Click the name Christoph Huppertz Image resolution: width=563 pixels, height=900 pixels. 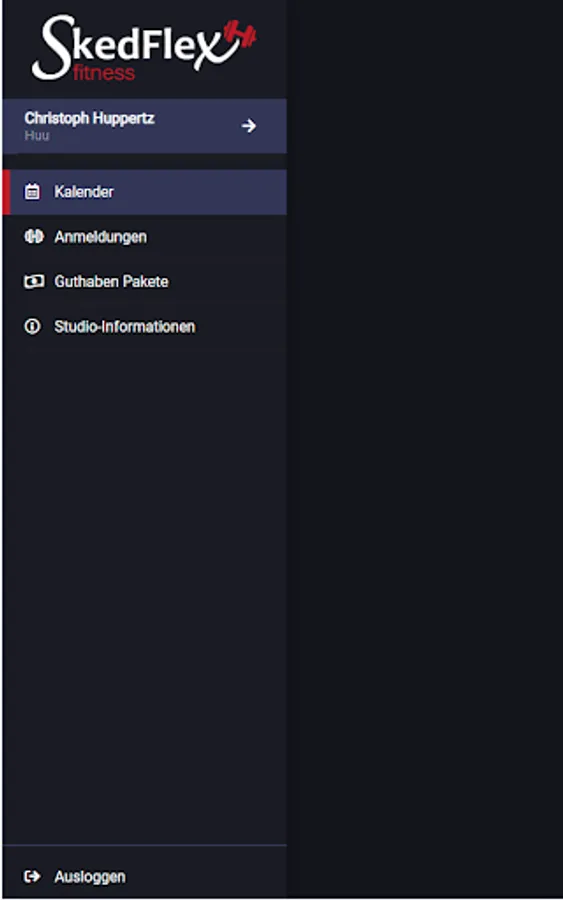[90, 118]
